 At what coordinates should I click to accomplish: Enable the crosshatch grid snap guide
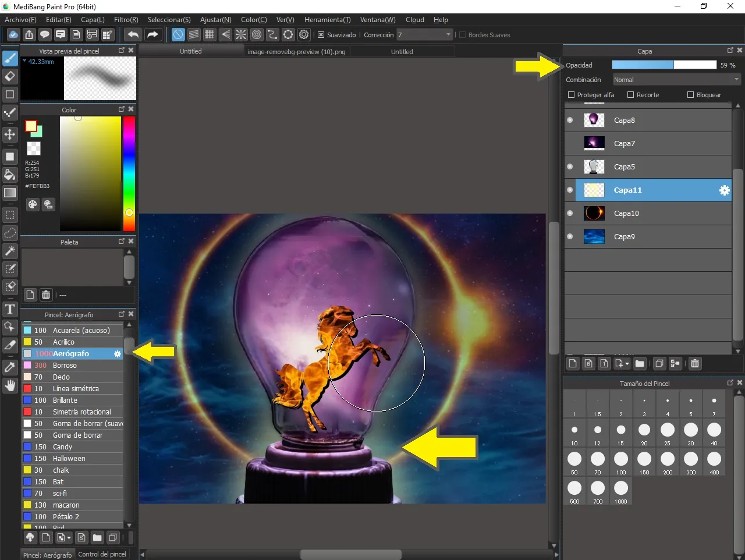click(x=210, y=35)
